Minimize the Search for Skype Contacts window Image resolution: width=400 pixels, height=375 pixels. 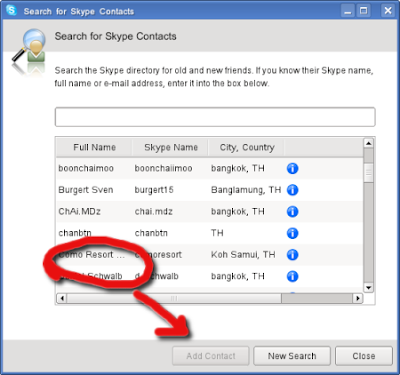(348, 11)
